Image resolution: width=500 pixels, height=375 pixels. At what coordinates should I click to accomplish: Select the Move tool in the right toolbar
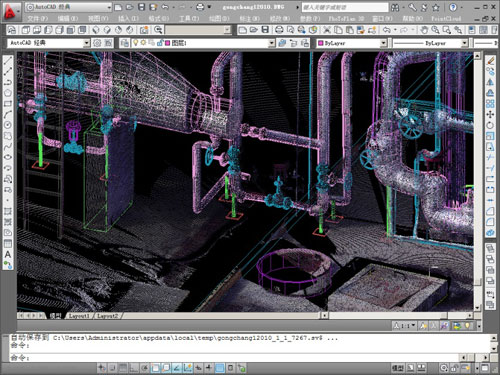[490, 115]
